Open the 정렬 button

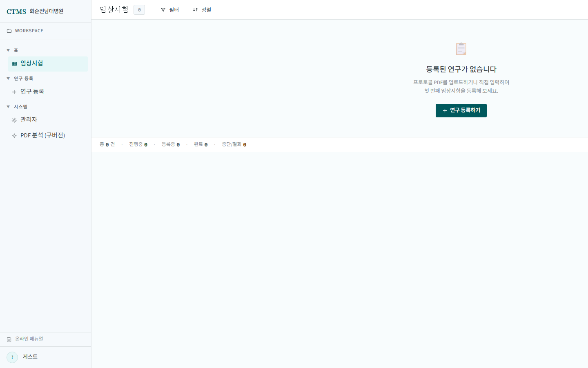coord(202,10)
